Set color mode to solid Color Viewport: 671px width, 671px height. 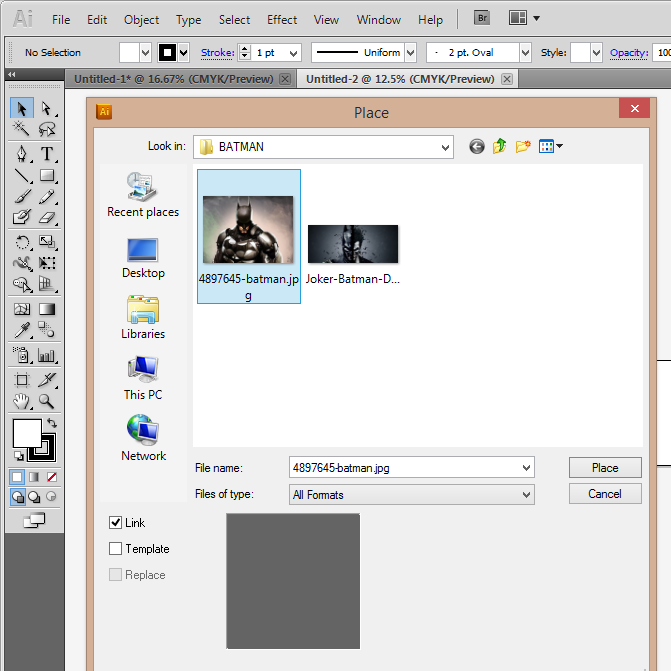pyautogui.click(x=17, y=477)
